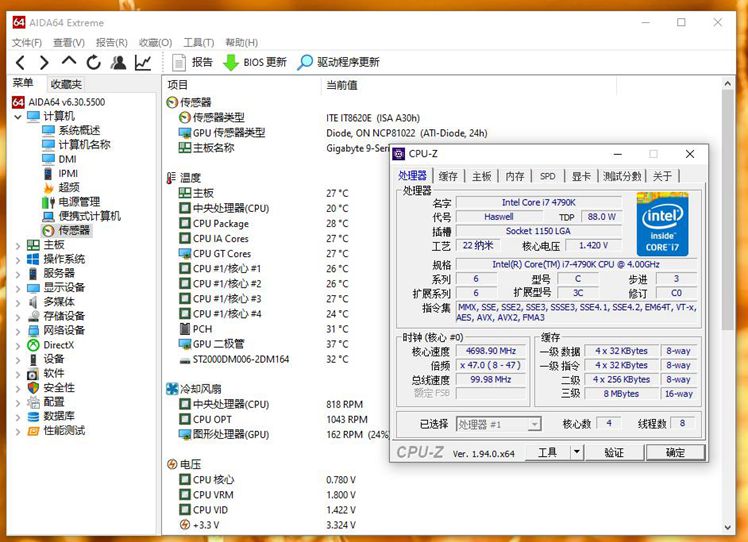Expand the 操作系统 tree node
This screenshot has height=542, width=748.
coord(18,260)
